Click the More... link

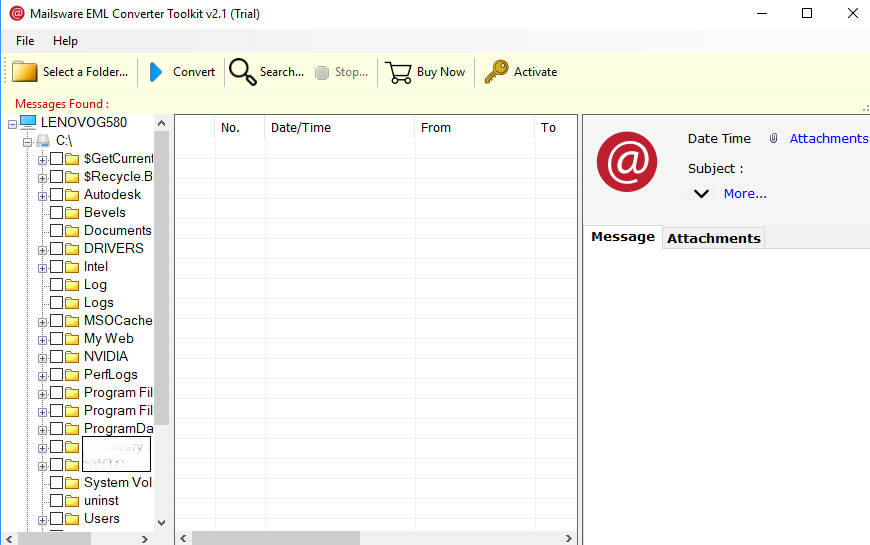[745, 194]
